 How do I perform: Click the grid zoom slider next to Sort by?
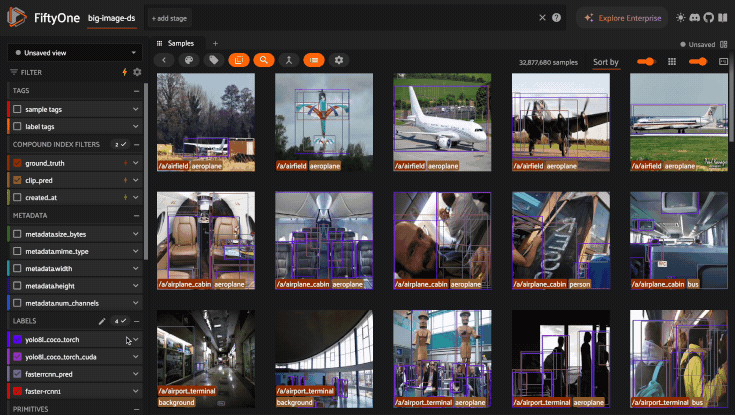coord(646,61)
